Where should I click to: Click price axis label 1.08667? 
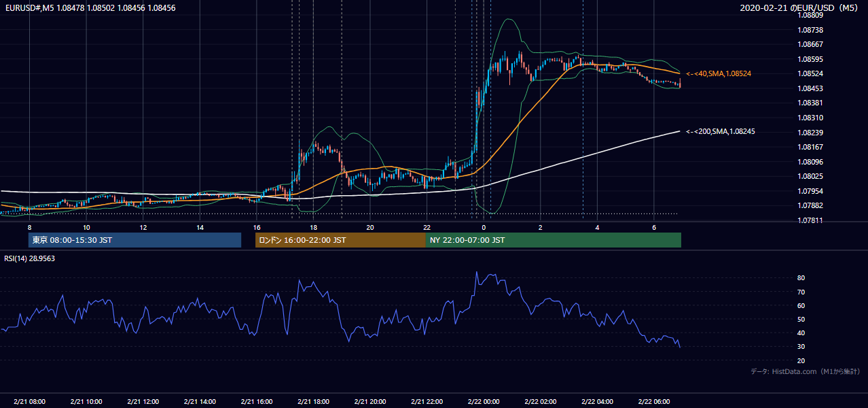[x=811, y=44]
